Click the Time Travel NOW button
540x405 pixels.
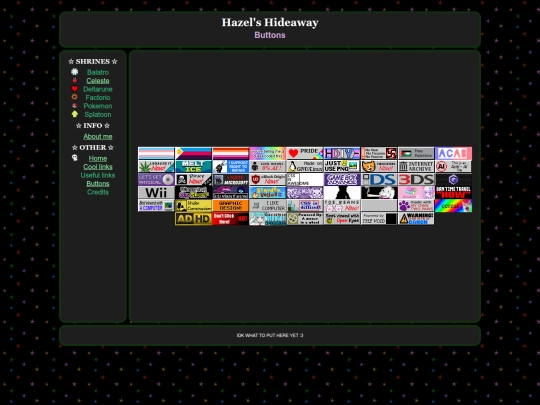(454, 193)
